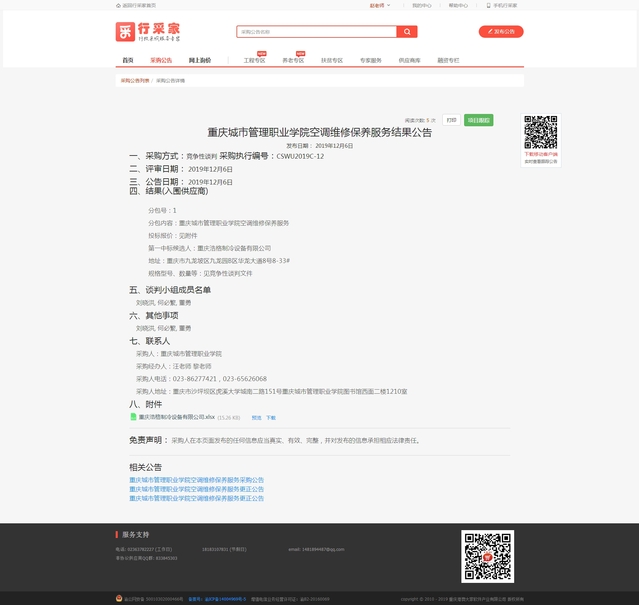Click QR code beside the announcement title
This screenshot has width=639, height=605.
click(x=540, y=132)
